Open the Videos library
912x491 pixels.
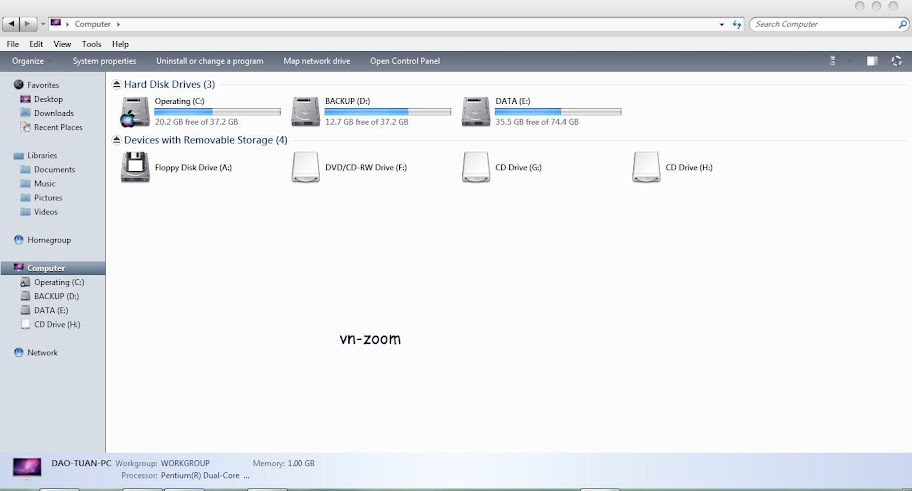coord(45,212)
